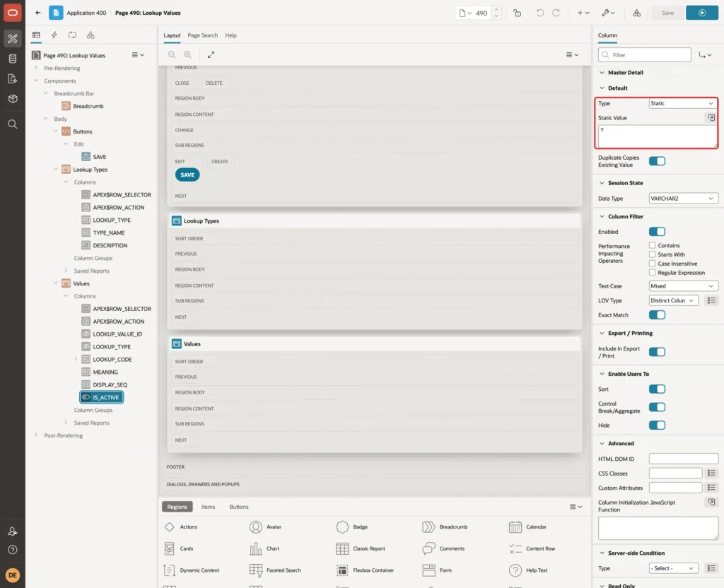Zoom in the layout view
Screen dimensions: 724x588
pos(187,55)
